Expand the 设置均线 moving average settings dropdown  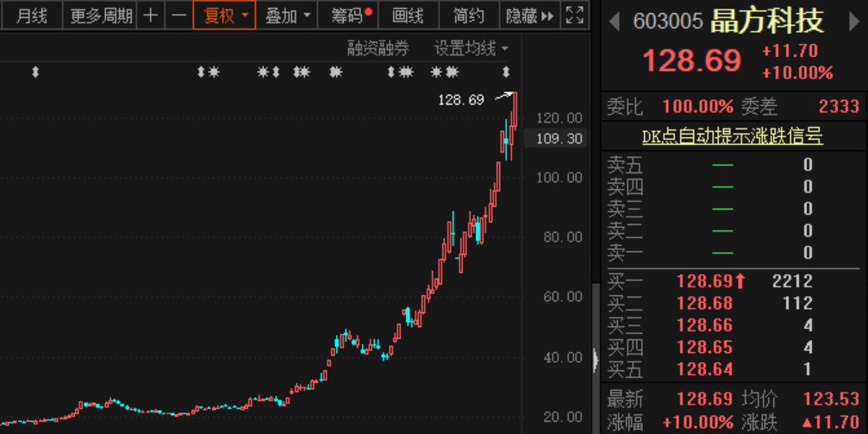471,48
